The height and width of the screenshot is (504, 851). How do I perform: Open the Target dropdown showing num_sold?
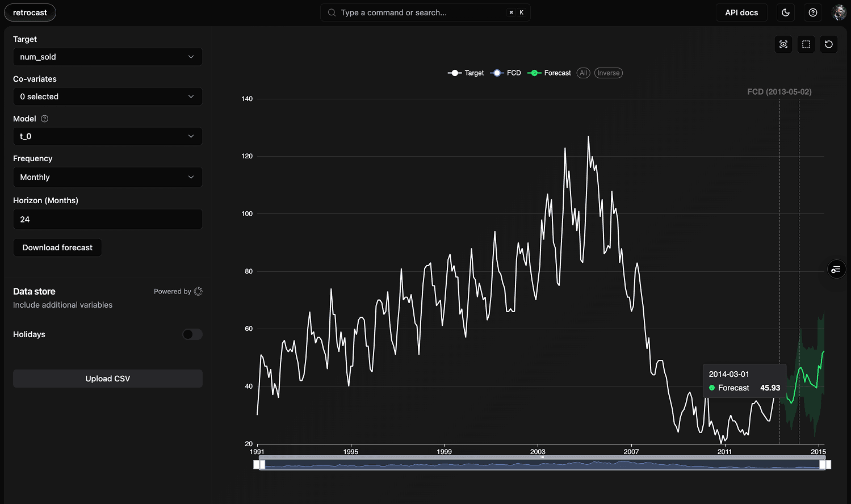click(x=107, y=57)
